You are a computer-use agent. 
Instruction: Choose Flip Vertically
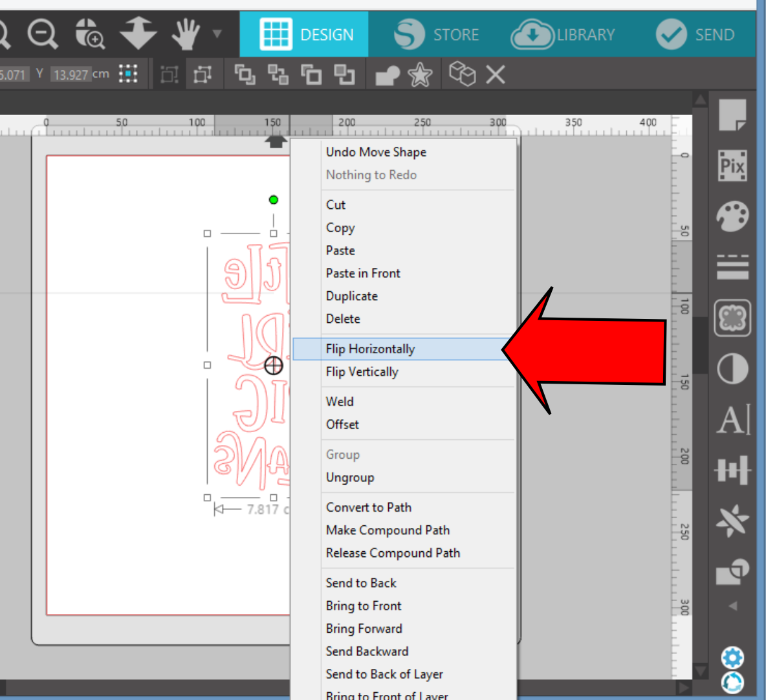[x=362, y=372]
